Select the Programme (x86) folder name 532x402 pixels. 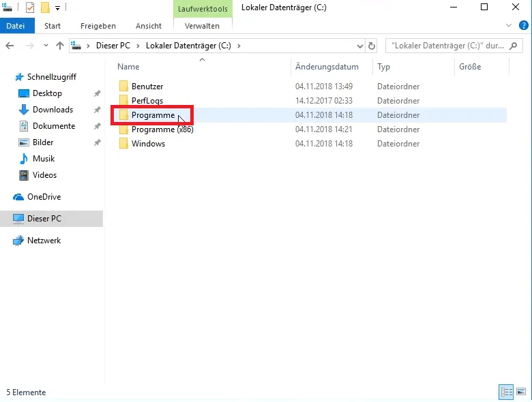(162, 129)
